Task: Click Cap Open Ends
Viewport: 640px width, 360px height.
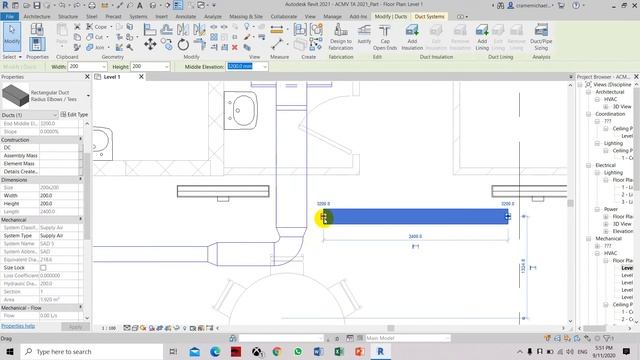Action: pos(384,37)
